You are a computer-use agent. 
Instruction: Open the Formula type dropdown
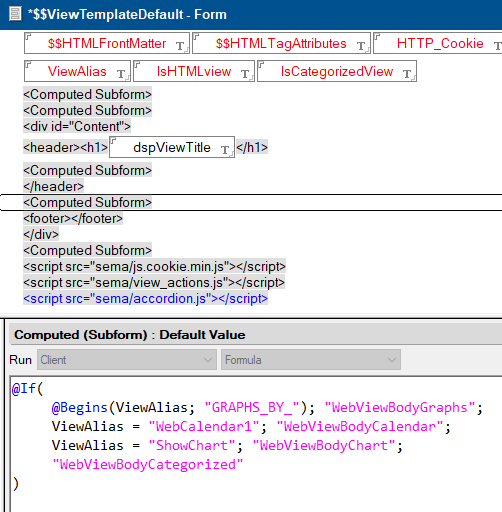point(311,360)
